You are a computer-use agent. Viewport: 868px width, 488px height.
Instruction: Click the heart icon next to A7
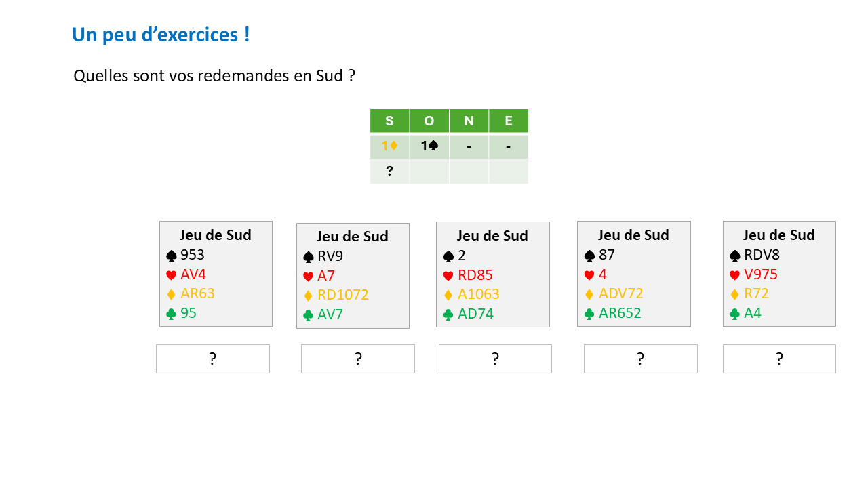point(309,277)
